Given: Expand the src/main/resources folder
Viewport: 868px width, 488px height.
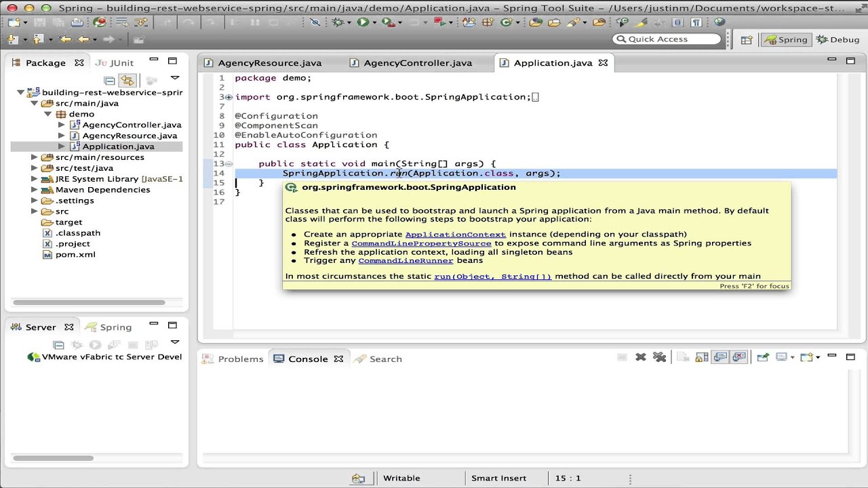Looking at the screenshot, I should (x=34, y=157).
